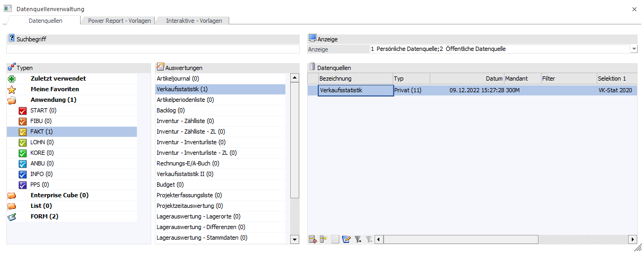Image resolution: width=644 pixels, height=254 pixels.
Task: Click the delete datasource icon in bottom toolbar
Action: point(312,239)
